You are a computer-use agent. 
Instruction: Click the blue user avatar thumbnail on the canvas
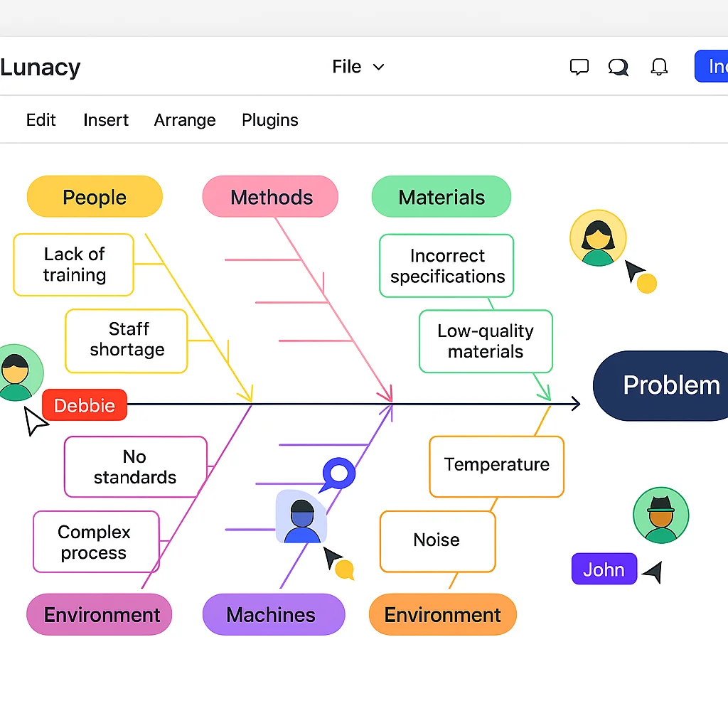tap(301, 518)
